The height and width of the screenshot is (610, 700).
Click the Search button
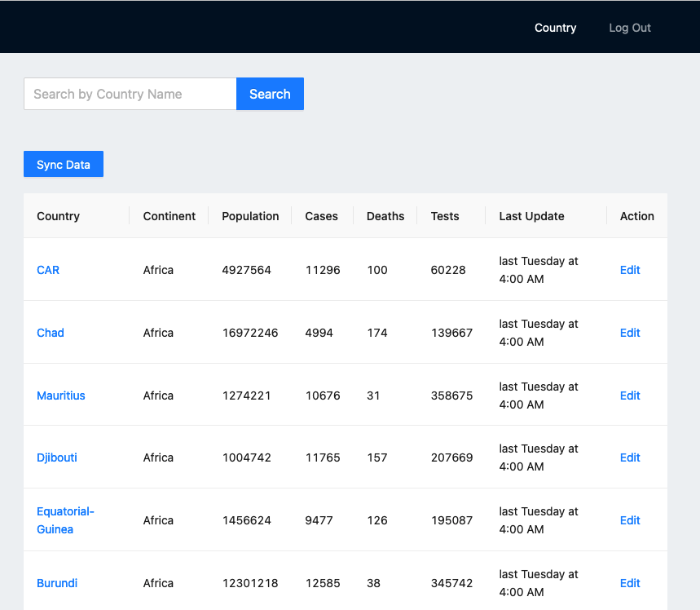point(270,94)
